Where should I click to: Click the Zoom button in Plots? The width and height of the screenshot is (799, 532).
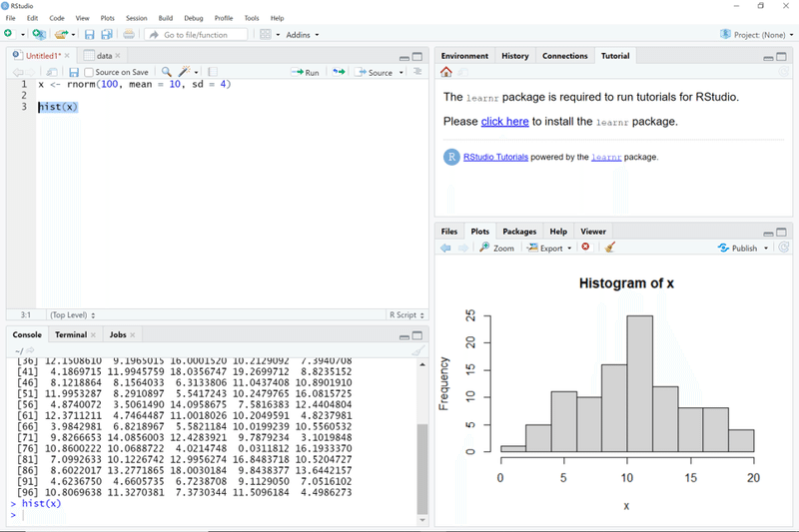click(x=496, y=248)
